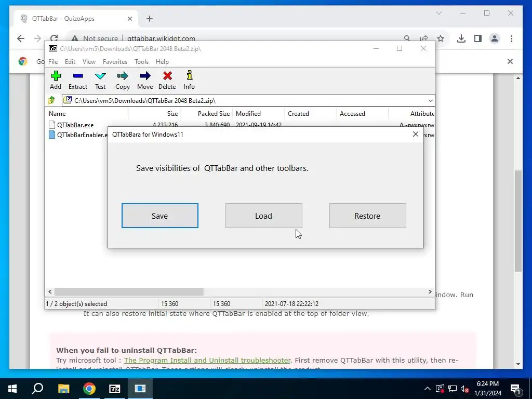Open Chrome downloads icon
This screenshot has width=532, height=399.
point(461,38)
